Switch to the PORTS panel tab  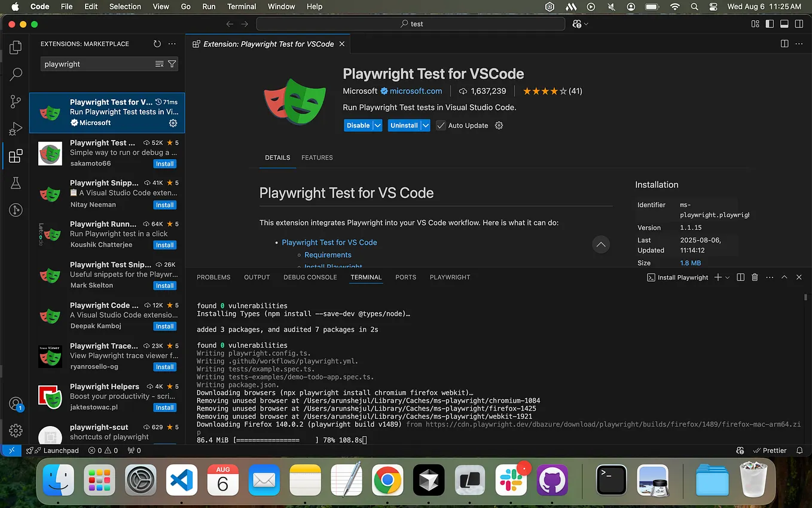point(405,278)
